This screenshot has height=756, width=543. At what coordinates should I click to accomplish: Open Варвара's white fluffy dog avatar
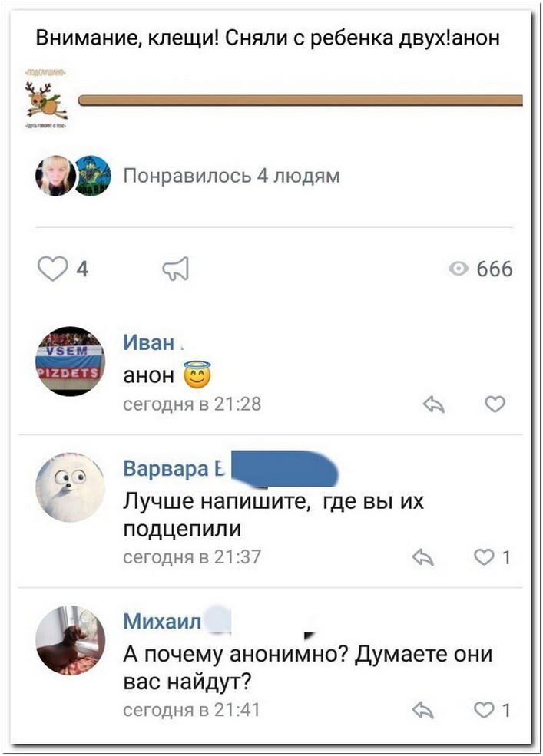point(71,487)
